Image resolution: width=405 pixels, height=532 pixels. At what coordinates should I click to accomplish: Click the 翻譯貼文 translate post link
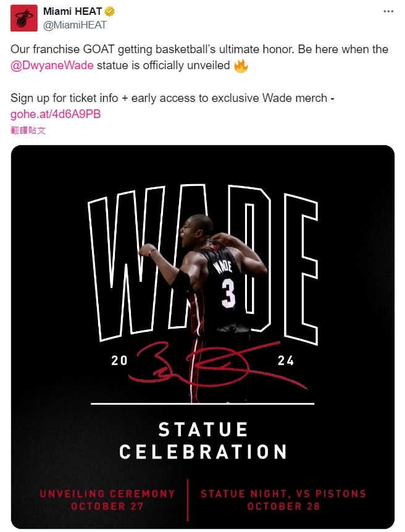(28, 130)
